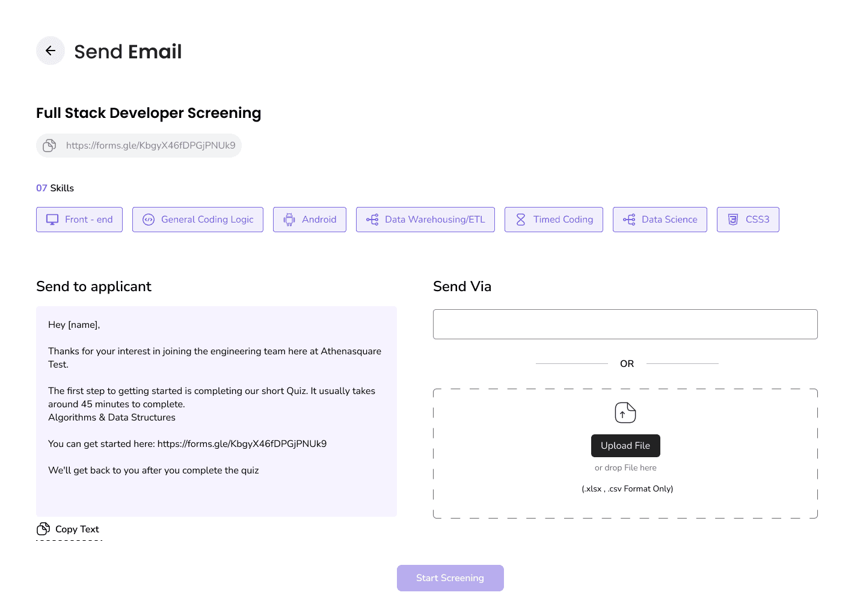
Task: Click the Start Screening button
Action: point(450,578)
